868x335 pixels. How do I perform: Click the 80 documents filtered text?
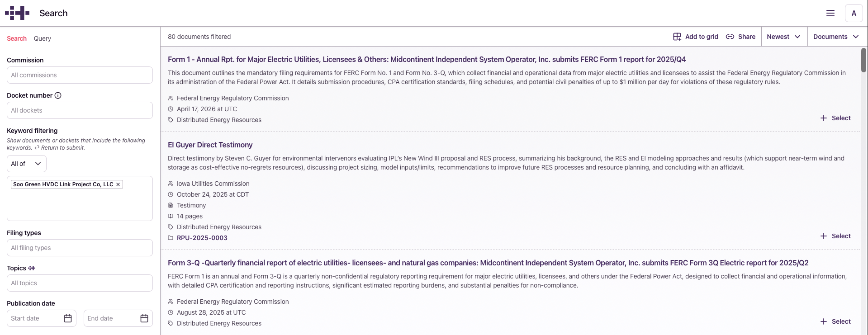[x=199, y=37]
